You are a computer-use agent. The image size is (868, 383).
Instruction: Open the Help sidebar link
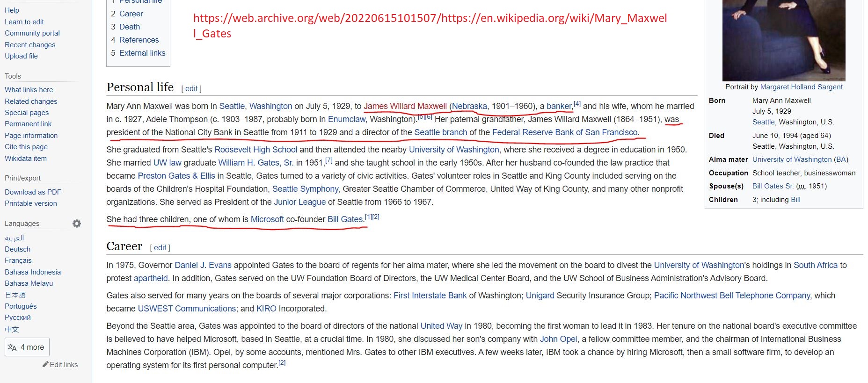pos(12,10)
